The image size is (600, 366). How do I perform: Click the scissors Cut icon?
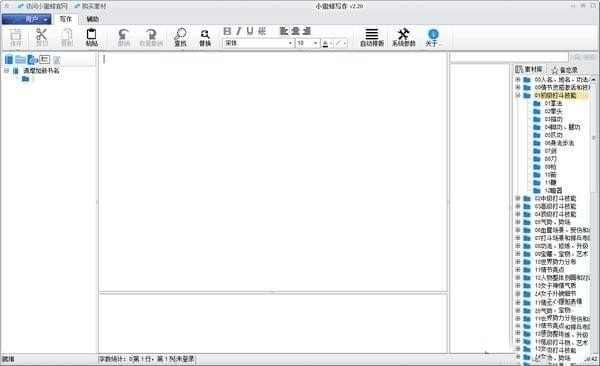pyautogui.click(x=41, y=37)
